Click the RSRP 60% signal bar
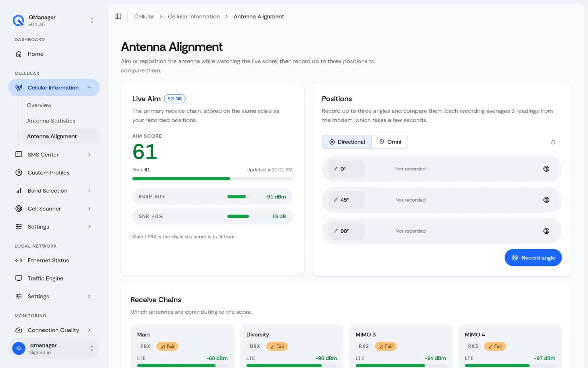This screenshot has width=588, height=368. click(238, 197)
